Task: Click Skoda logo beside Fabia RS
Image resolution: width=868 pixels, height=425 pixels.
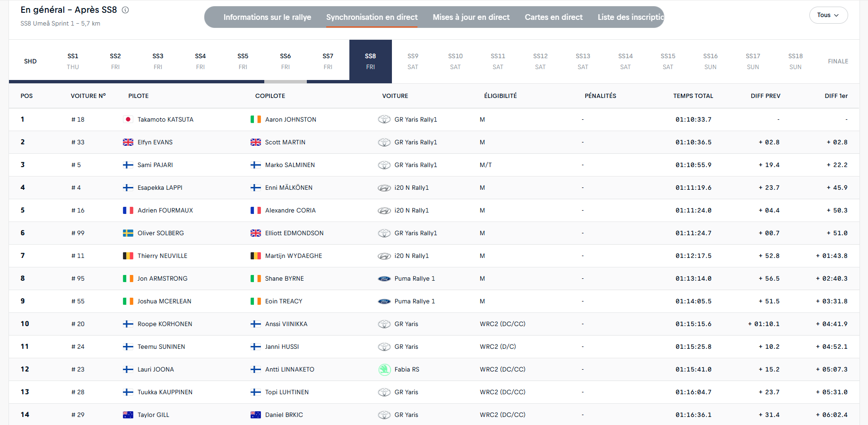Action: tap(384, 369)
